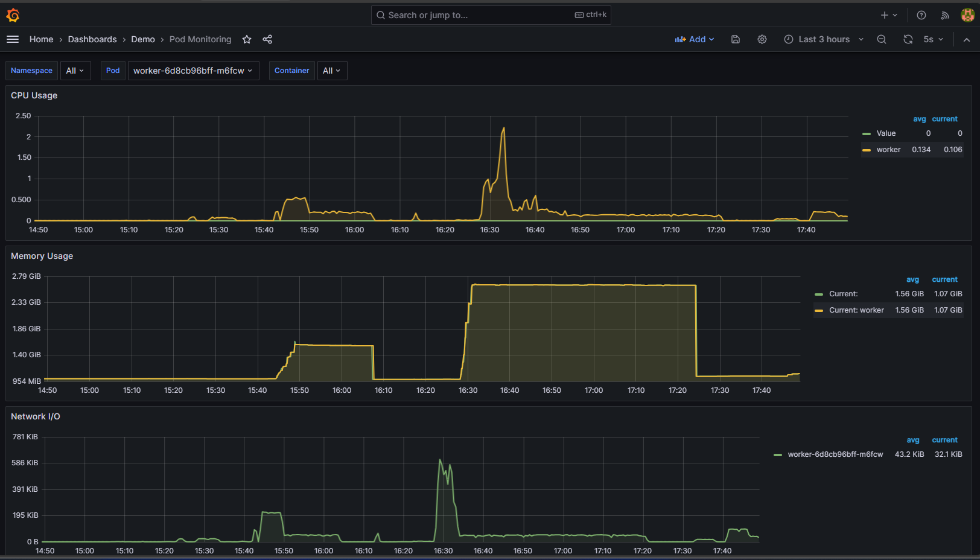Viewport: 980px width, 560px height.
Task: Expand the Pod variable dropdown
Action: (193, 71)
